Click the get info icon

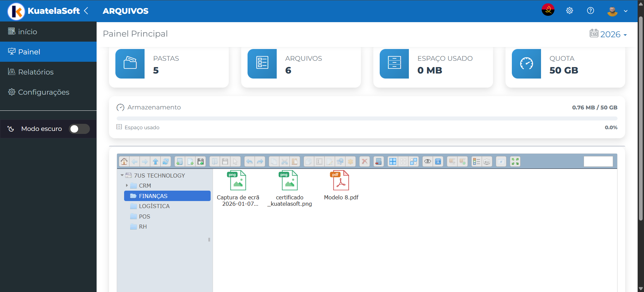pyautogui.click(x=438, y=162)
